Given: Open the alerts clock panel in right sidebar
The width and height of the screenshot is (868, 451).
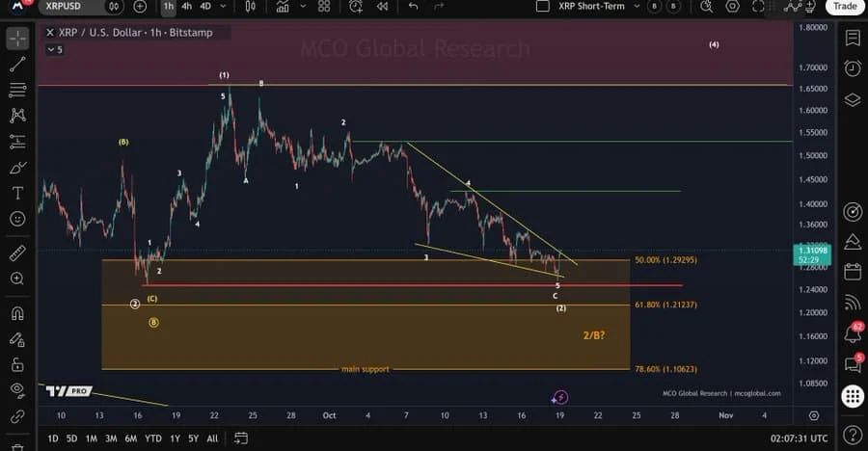Looking at the screenshot, I should pyautogui.click(x=853, y=68).
